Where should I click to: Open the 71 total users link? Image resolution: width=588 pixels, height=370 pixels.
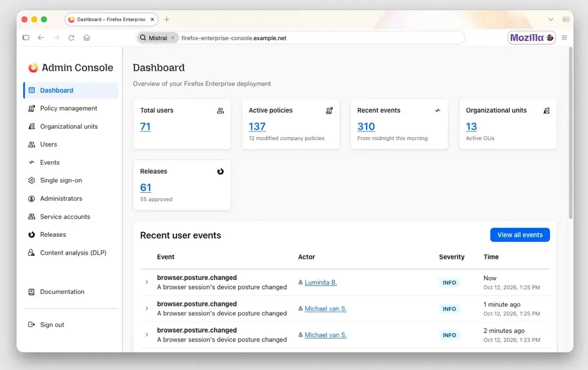(x=146, y=126)
